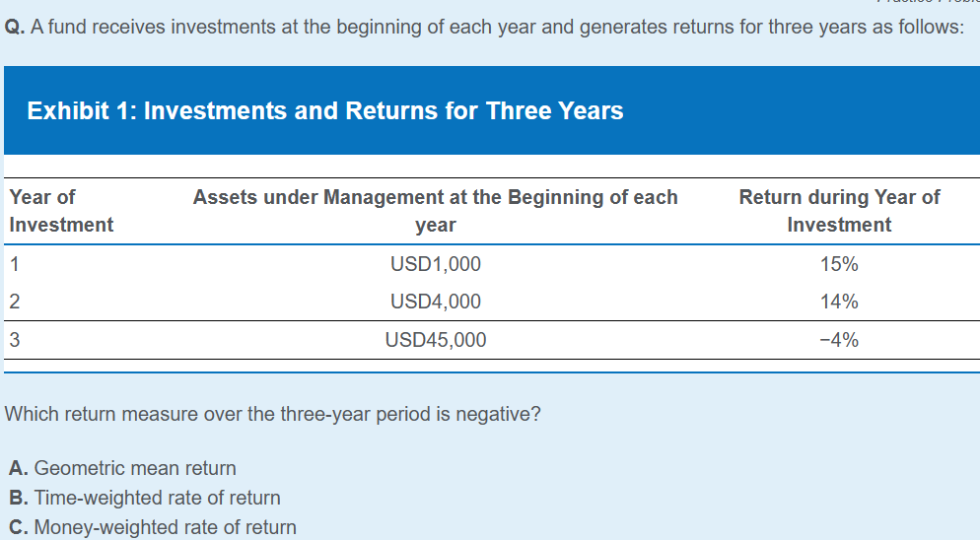Image resolution: width=980 pixels, height=540 pixels.
Task: Click the bold Q. question label
Action: (15, 28)
